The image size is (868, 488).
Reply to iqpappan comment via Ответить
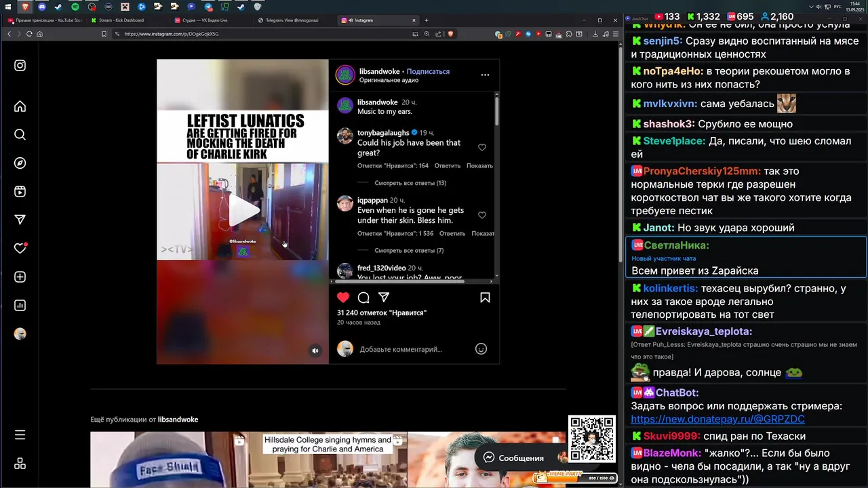point(452,234)
